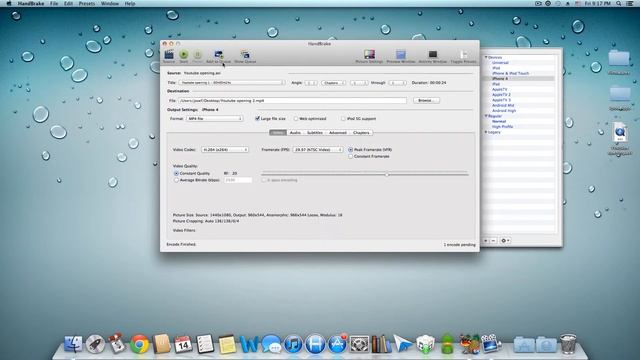
Task: Select the Universal preset
Action: (x=500, y=63)
